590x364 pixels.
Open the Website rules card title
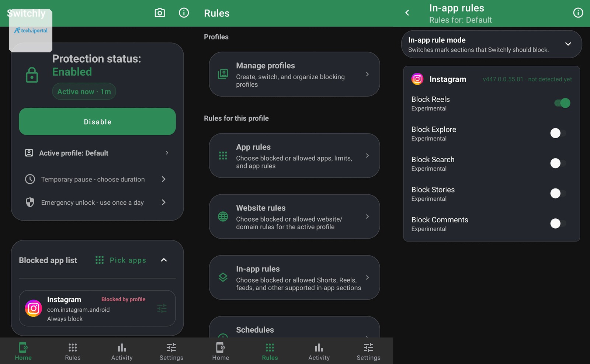261,208
